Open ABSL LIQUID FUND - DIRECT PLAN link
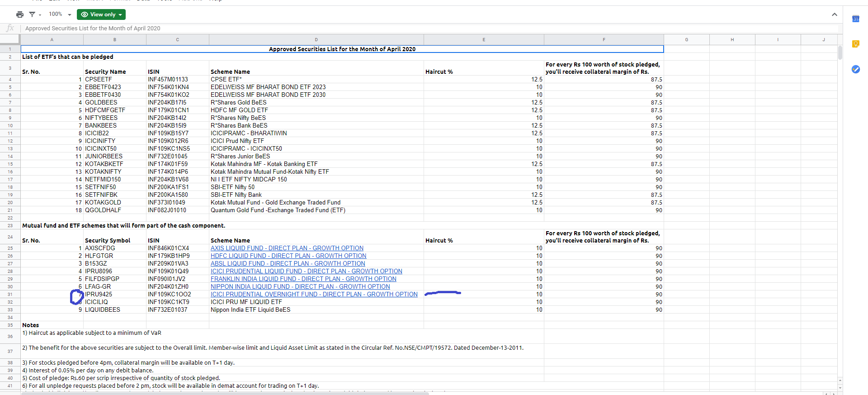Screen dimensions: 868x395 point(288,263)
